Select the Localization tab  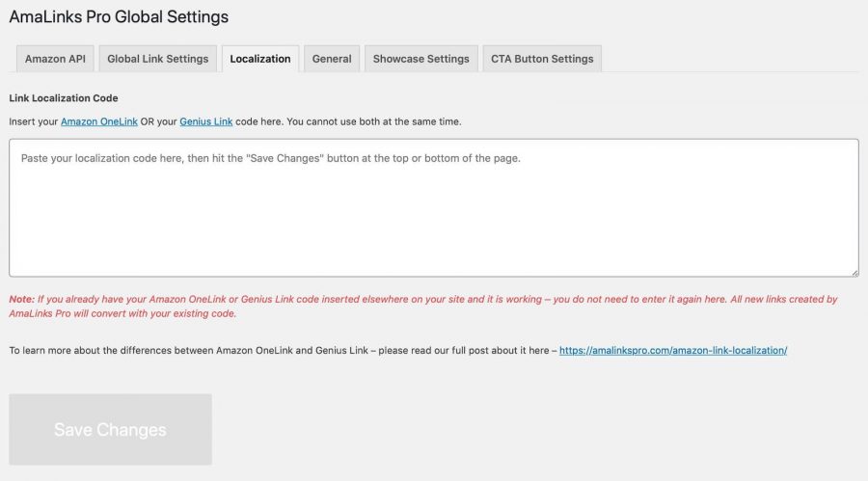pos(260,59)
